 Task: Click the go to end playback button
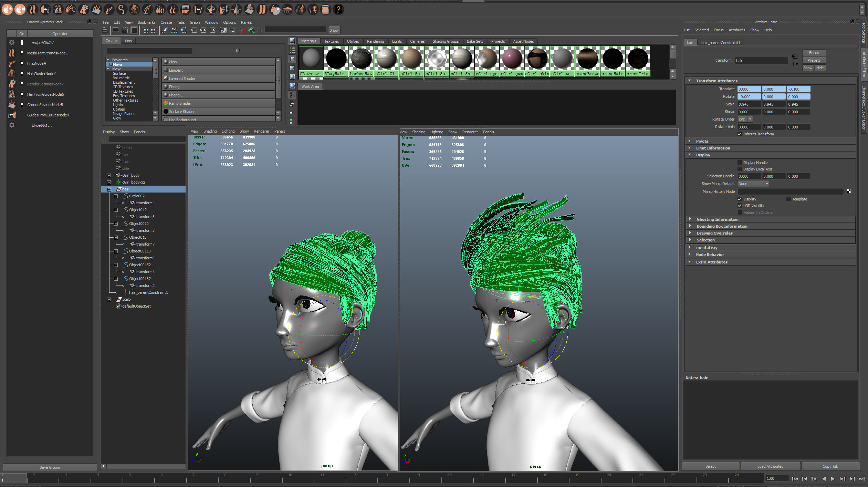(x=861, y=478)
